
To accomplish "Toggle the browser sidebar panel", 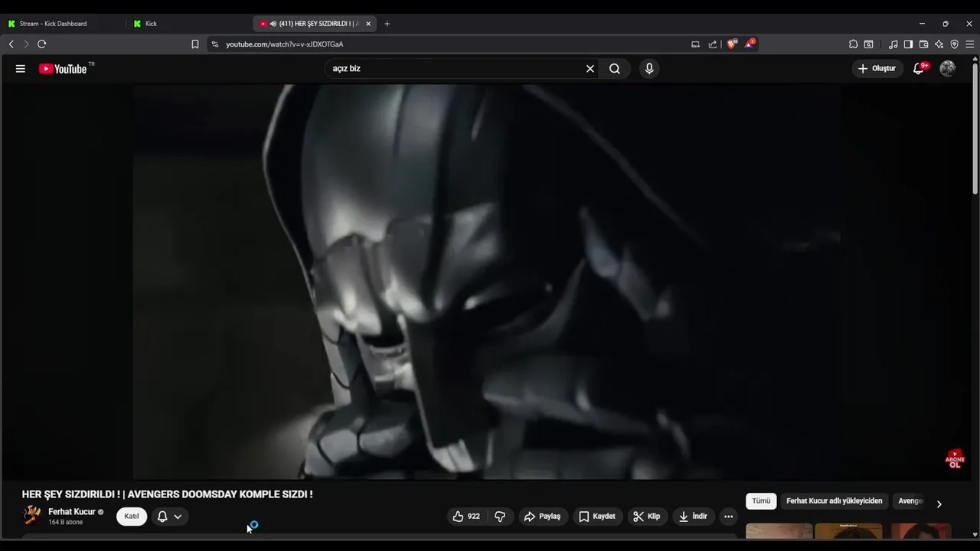I will click(908, 44).
